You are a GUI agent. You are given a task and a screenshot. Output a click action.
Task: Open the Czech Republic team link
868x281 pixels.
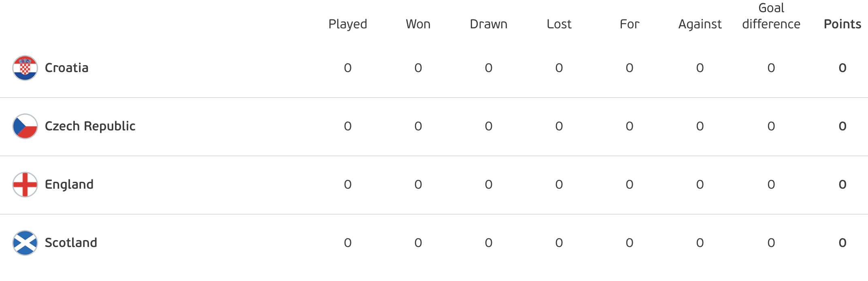click(x=90, y=126)
